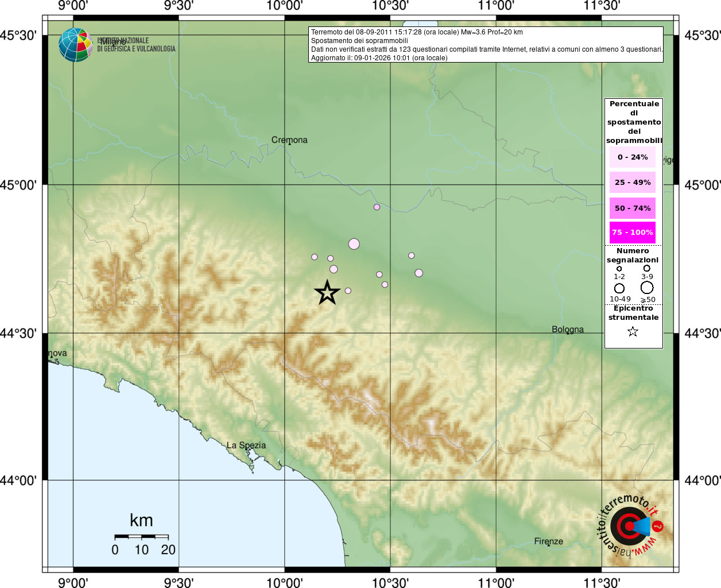
Task: Click the Firenze city label
Action: point(548,541)
